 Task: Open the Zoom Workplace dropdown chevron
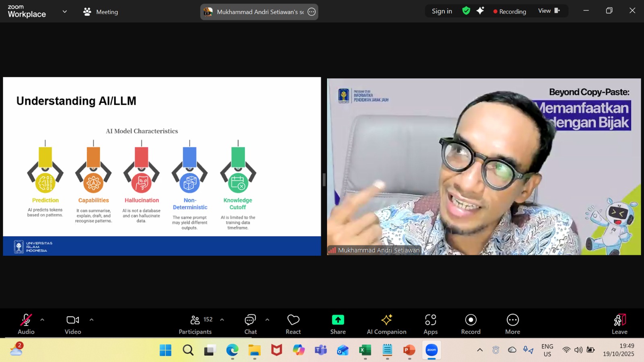(x=65, y=12)
